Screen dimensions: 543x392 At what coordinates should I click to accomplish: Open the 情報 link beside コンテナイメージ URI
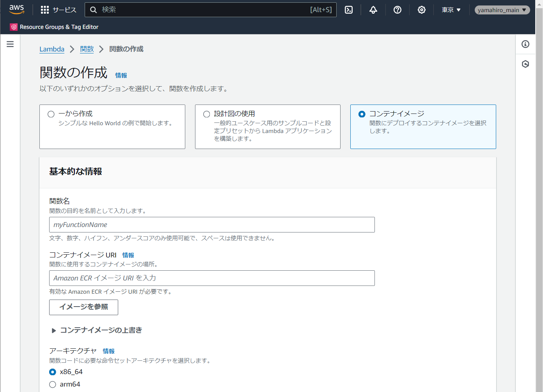[x=128, y=255]
